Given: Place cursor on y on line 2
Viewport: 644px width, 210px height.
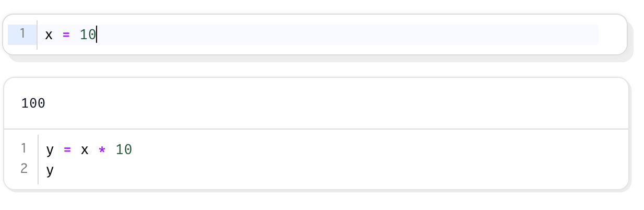Looking at the screenshot, I should point(50,170).
